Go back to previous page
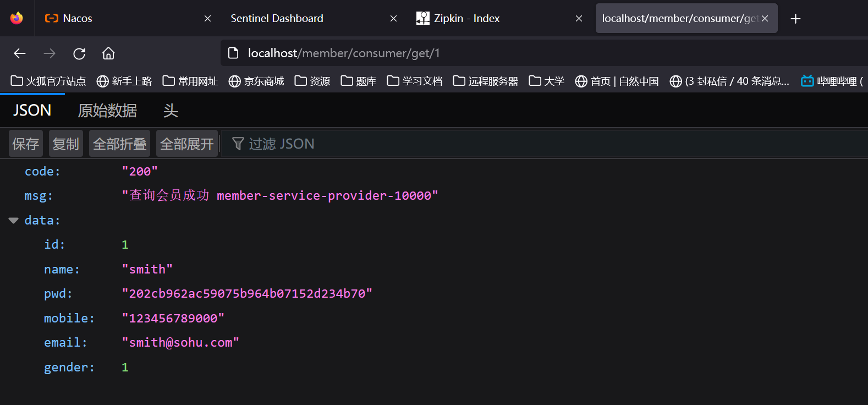This screenshot has height=405, width=868. click(x=20, y=53)
